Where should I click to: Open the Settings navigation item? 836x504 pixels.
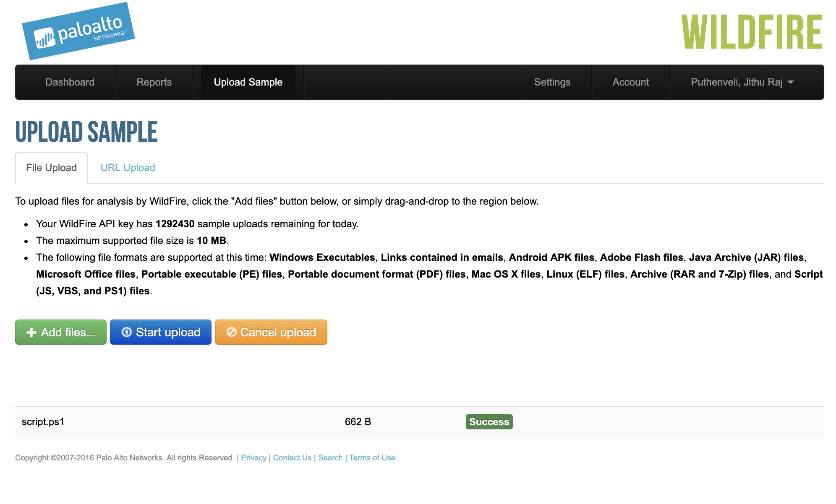pos(552,82)
